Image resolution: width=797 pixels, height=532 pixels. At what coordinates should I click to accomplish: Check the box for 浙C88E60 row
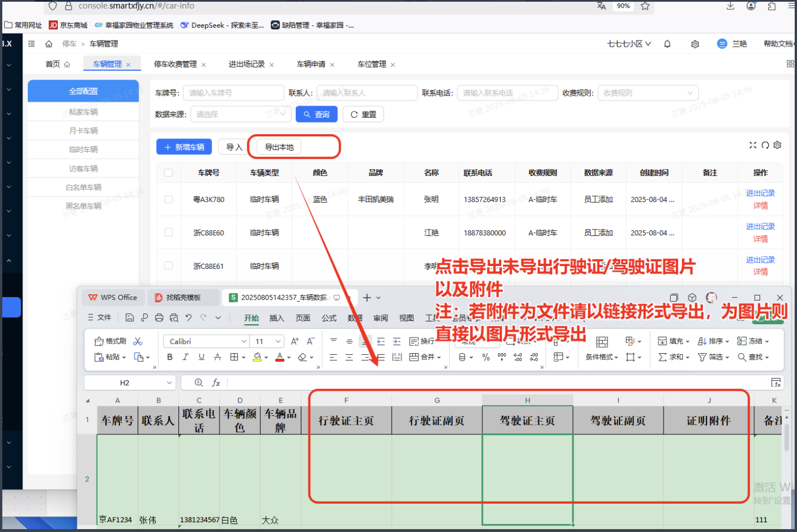169,233
